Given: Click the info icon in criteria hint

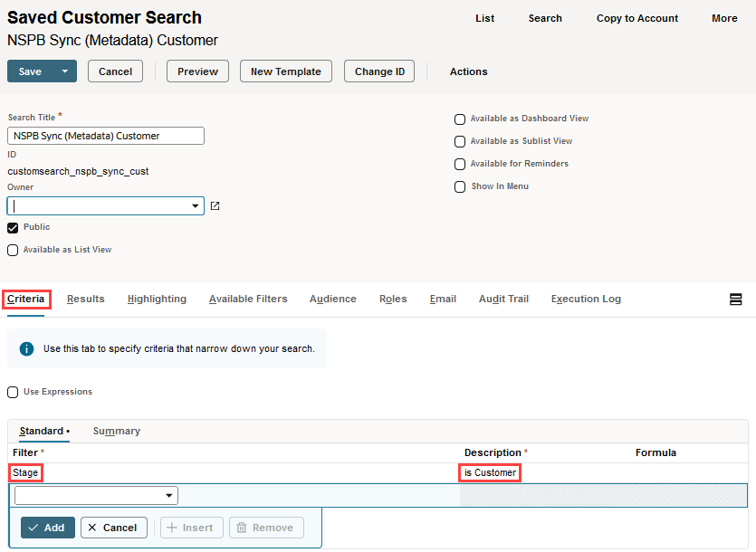Looking at the screenshot, I should (x=26, y=348).
